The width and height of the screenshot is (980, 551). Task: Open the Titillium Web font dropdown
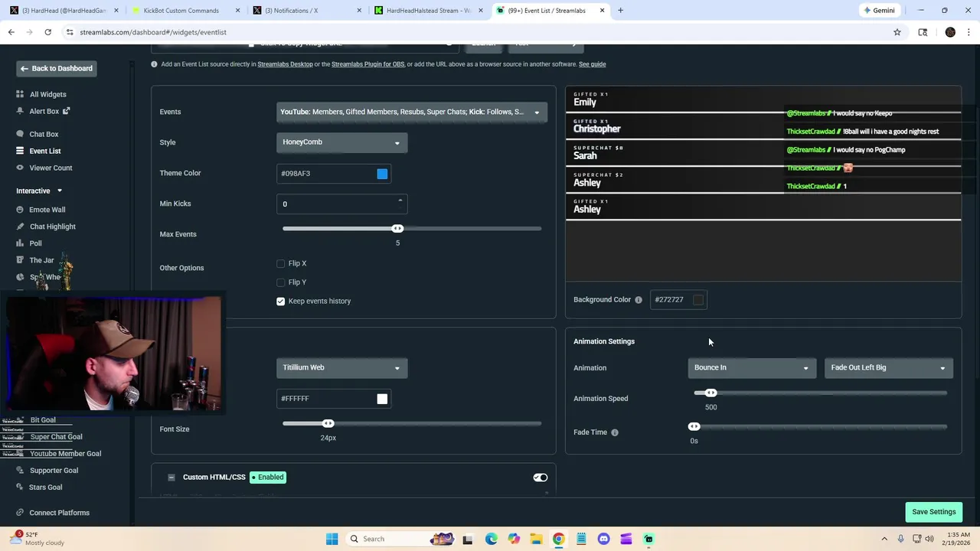point(342,368)
